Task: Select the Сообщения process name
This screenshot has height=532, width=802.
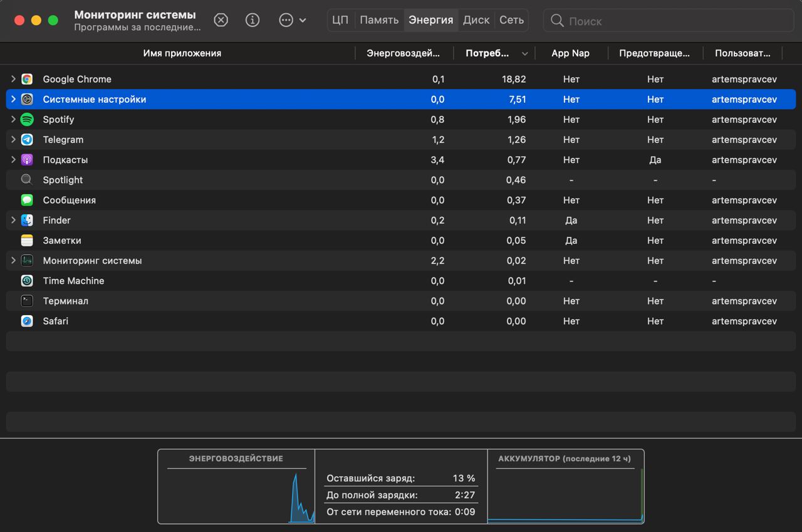Action: (x=69, y=200)
